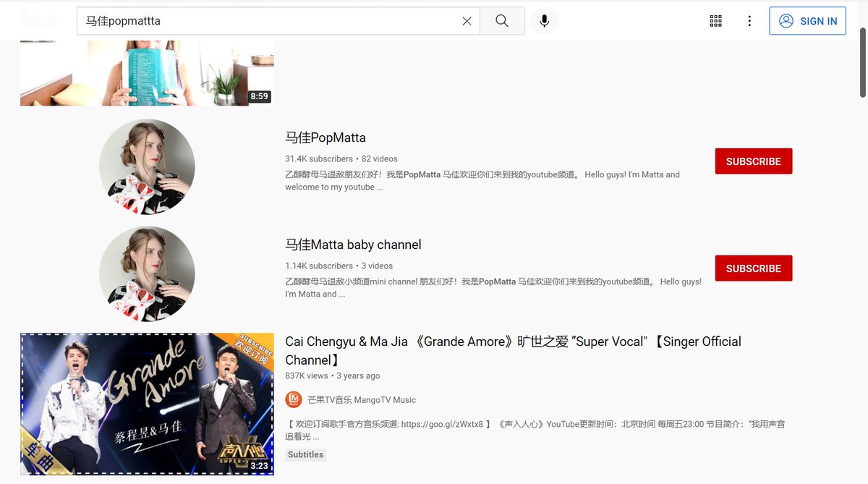Click the Subtitles badge
The image size is (868, 484).
pos(306,455)
